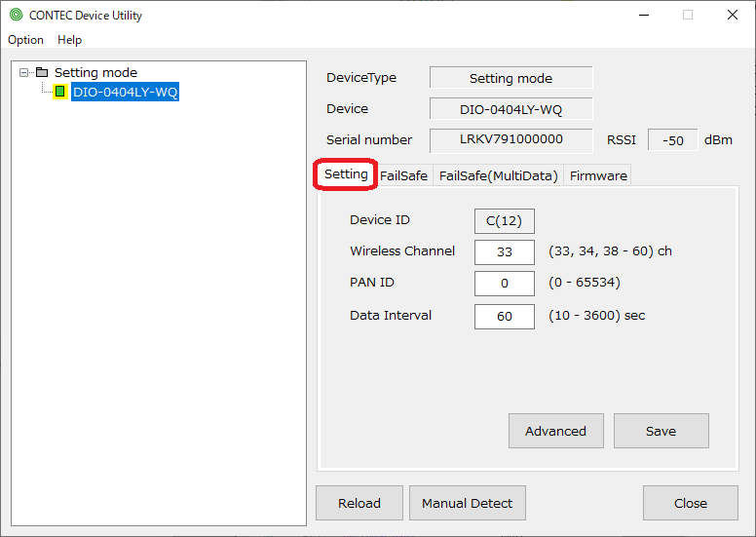Collapse the Setting mode tree node
The height and width of the screenshot is (537, 756).
click(x=23, y=73)
